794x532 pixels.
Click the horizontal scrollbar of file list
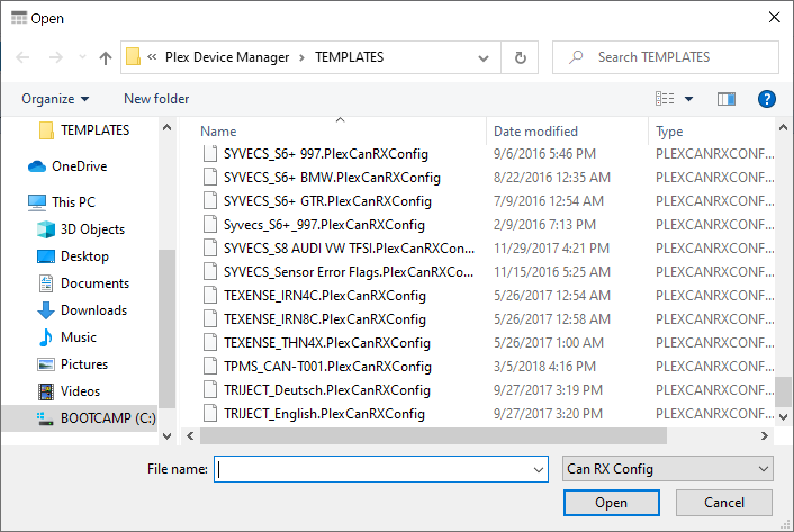coord(433,436)
